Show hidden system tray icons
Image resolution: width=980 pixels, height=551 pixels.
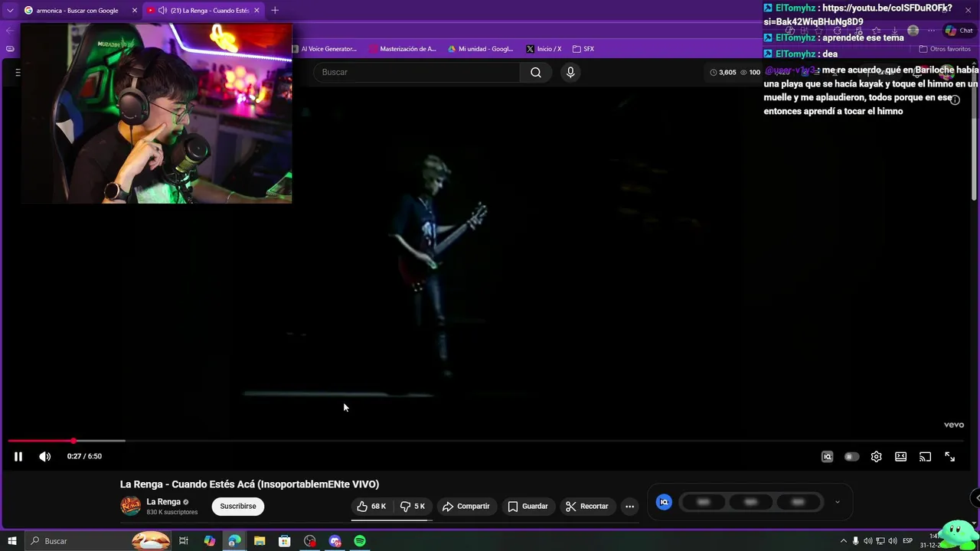point(844,541)
